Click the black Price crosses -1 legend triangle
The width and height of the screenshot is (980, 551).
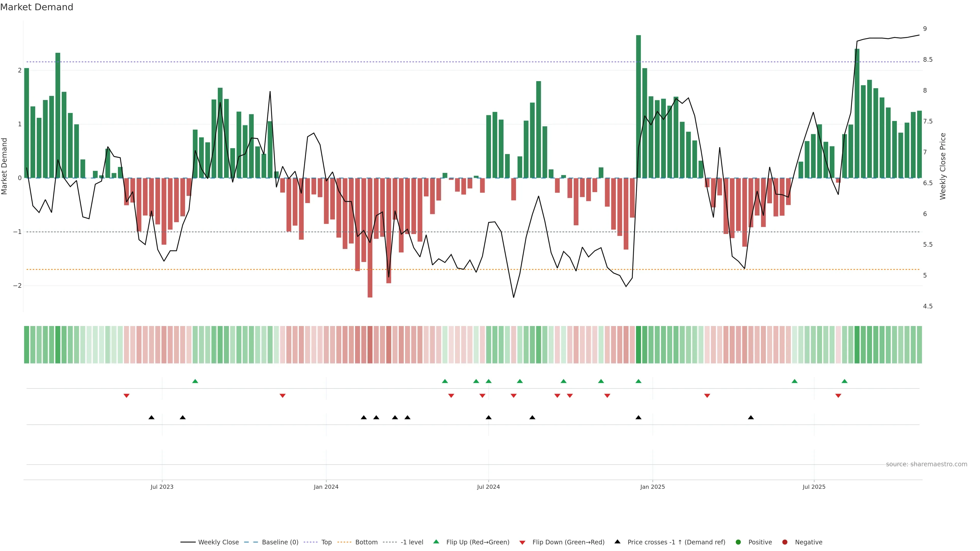tap(617, 542)
